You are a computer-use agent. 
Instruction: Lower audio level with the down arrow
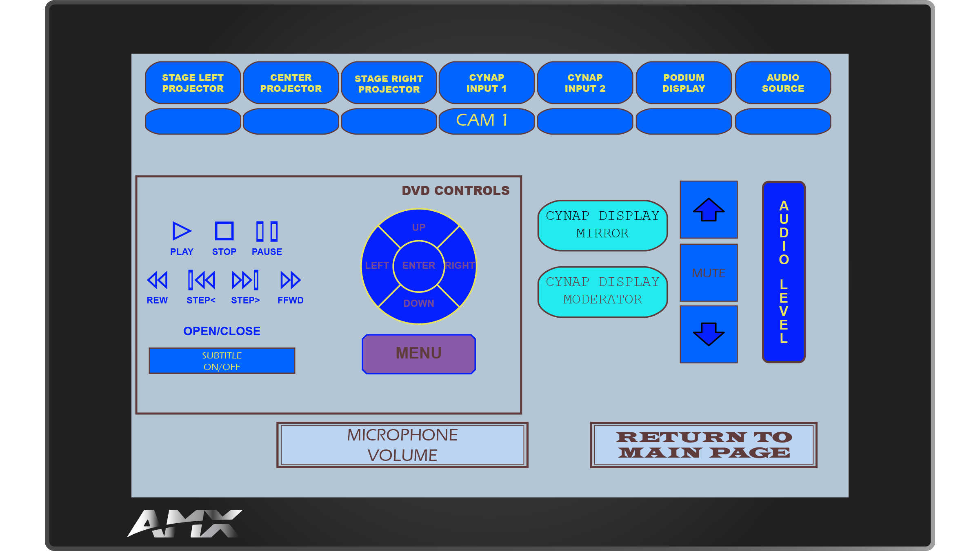[709, 334]
